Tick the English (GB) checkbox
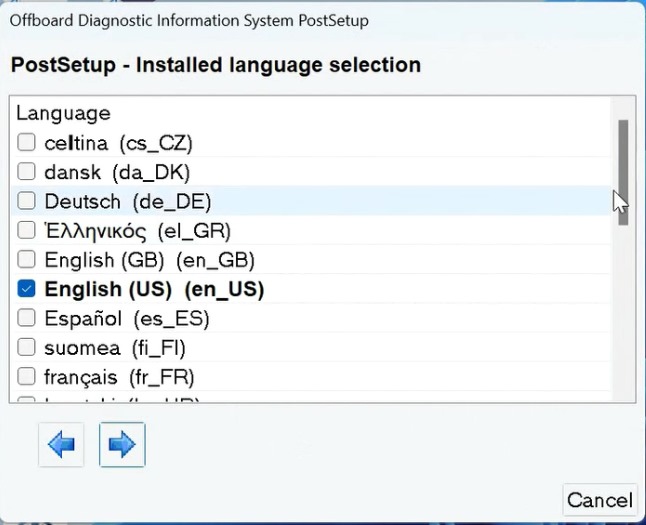The image size is (646, 525). click(27, 260)
